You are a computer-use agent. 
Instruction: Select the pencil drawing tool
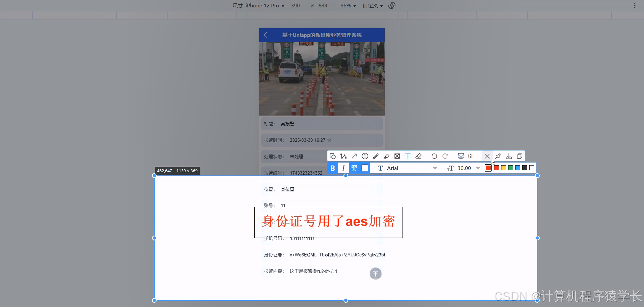pyautogui.click(x=376, y=156)
